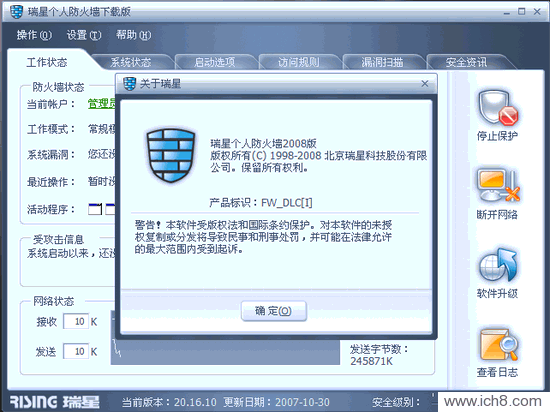Click the 断开网络 disconnect network icon
550x412 pixels.
497,186
